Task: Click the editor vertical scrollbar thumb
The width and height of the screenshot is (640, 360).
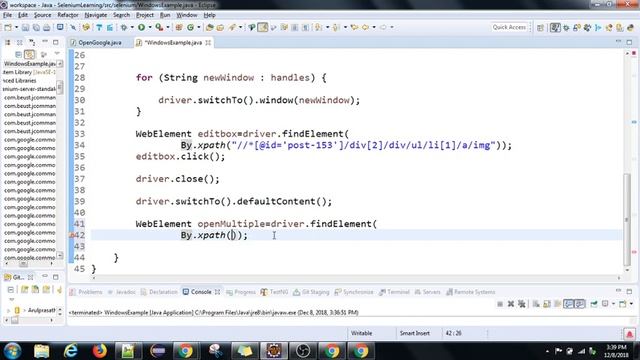Action: click(627, 219)
